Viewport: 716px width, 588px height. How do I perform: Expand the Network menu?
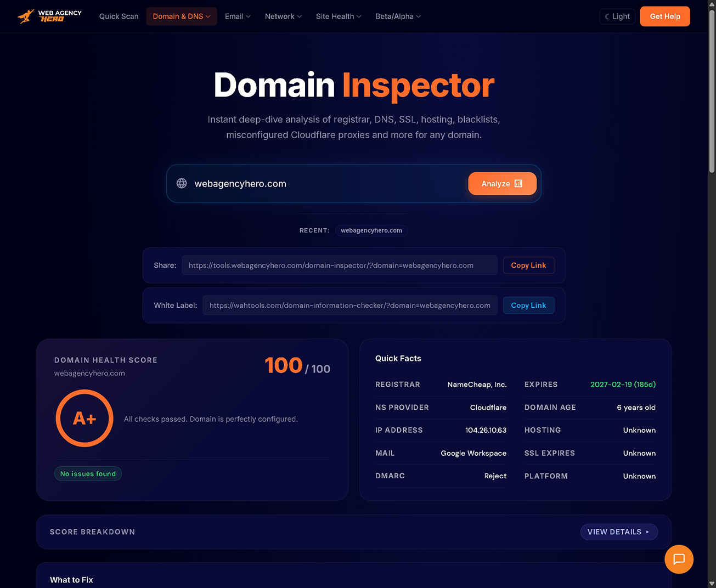[x=283, y=16]
